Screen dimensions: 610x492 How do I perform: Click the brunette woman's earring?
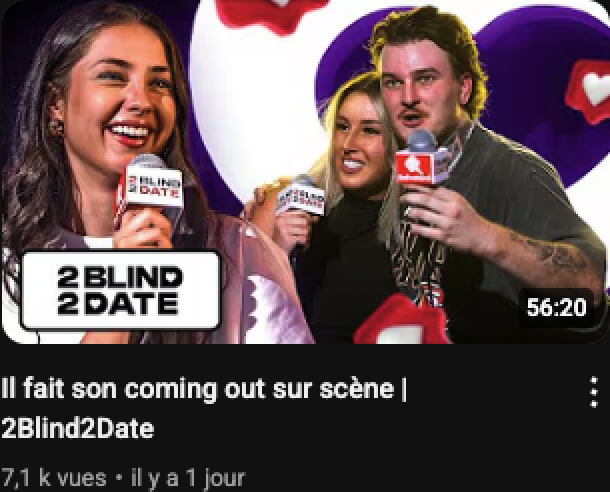pos(56,125)
